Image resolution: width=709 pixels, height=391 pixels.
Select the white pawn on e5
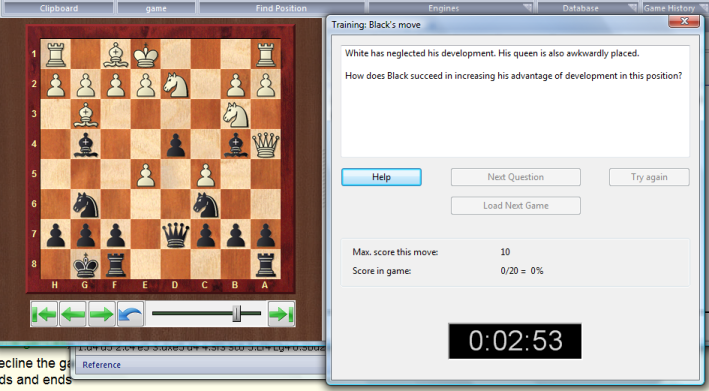pos(146,174)
